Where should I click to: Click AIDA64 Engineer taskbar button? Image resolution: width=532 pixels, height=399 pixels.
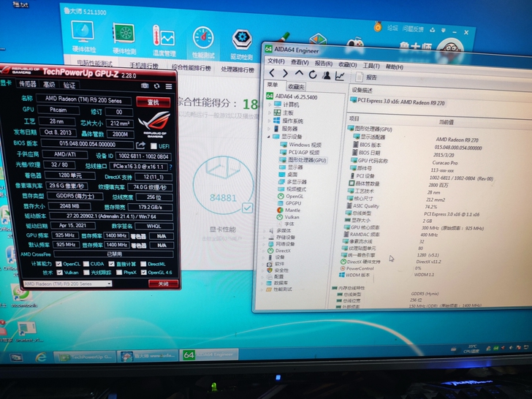(209, 355)
